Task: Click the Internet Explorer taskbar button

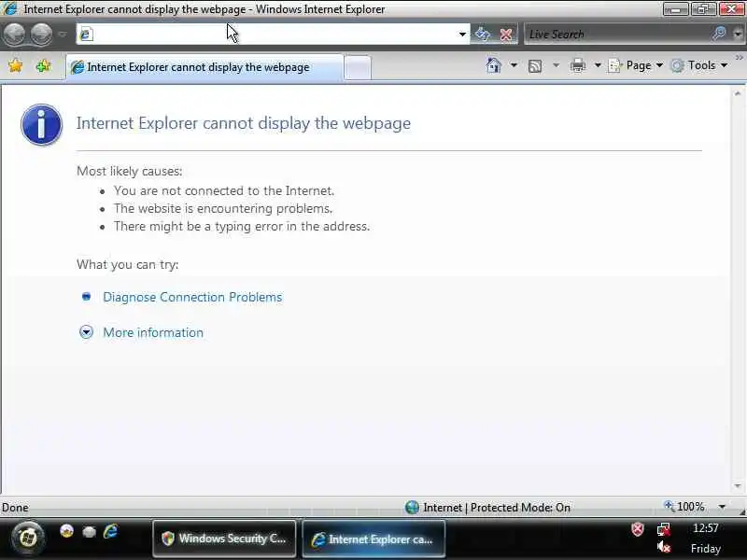Action: pos(374,539)
